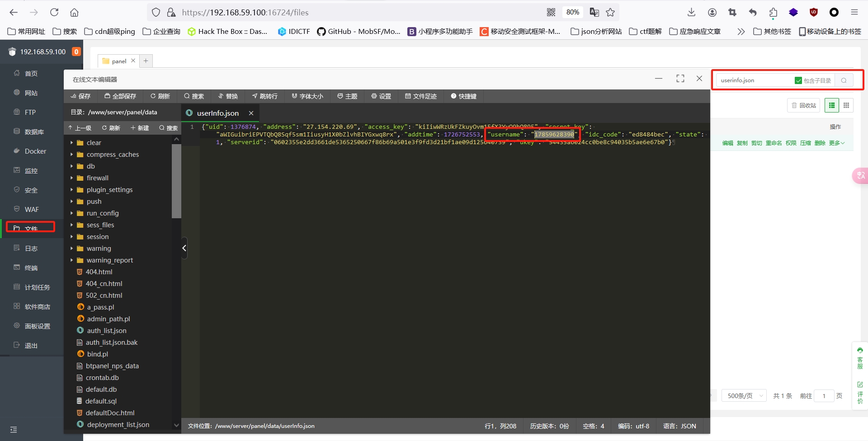
Task: Expand the firewall folder
Action: click(x=71, y=178)
